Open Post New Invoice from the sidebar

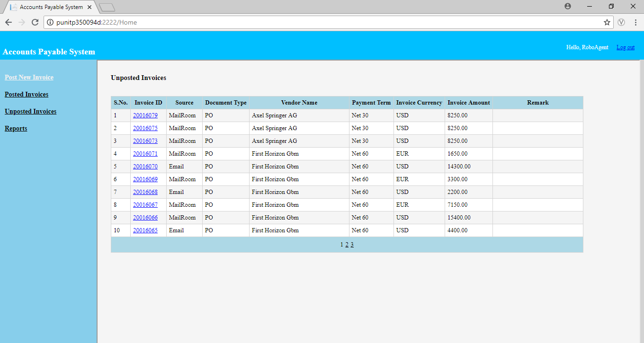coord(29,77)
